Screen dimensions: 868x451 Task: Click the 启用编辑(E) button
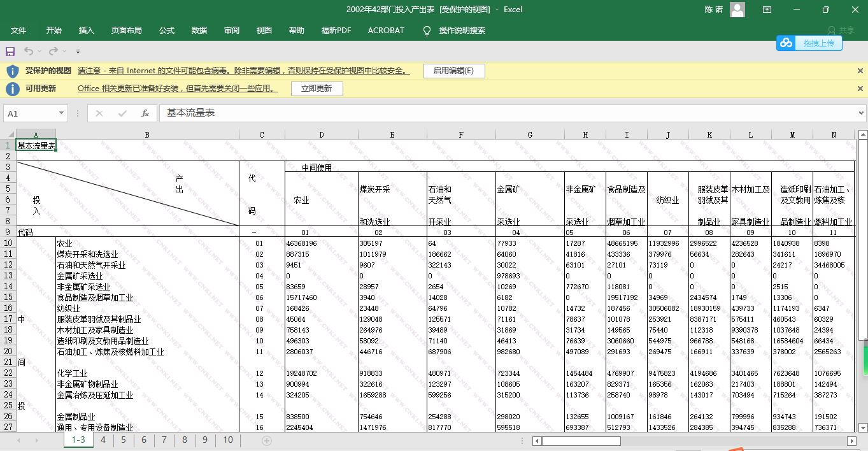click(453, 71)
